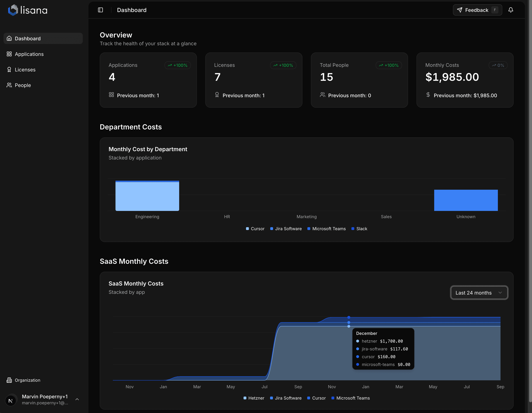The width and height of the screenshot is (532, 413).
Task: Collapse the Marvin Poeperny account chevron
Action: tap(77, 399)
